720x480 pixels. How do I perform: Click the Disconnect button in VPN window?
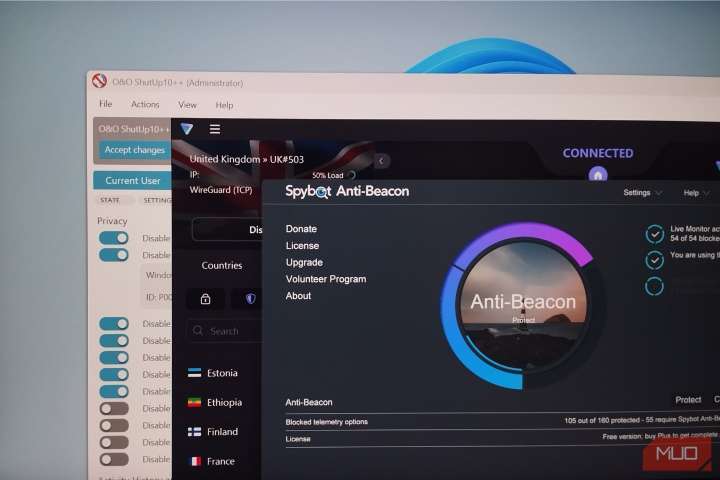point(228,229)
